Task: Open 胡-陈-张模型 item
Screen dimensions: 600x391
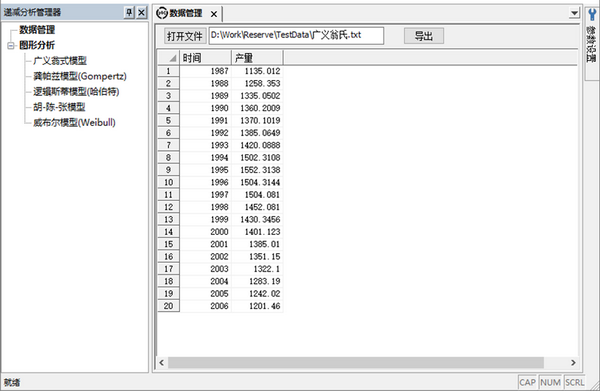Action: tap(59, 107)
